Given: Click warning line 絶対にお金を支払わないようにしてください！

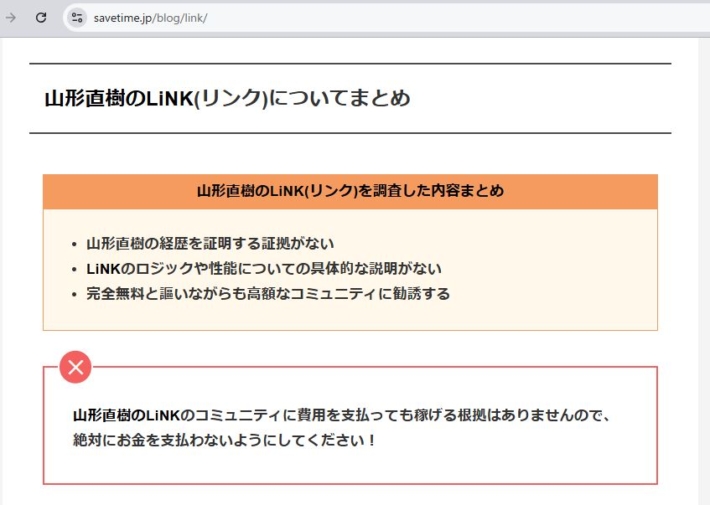Looking at the screenshot, I should coord(225,440).
